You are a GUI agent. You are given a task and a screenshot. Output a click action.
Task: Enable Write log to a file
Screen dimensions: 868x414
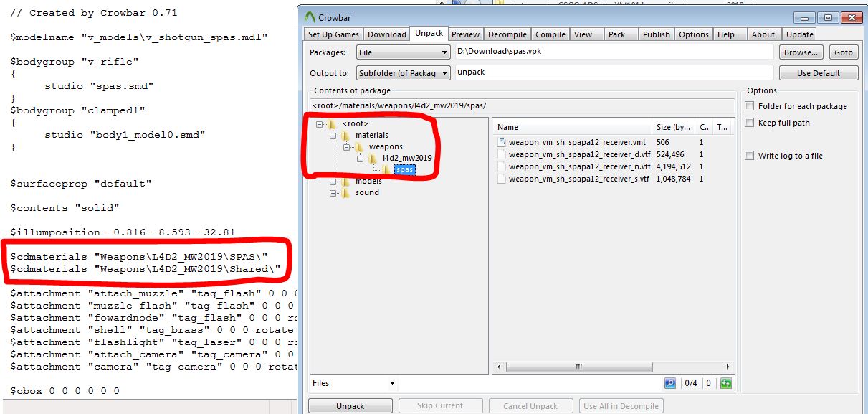click(x=750, y=156)
